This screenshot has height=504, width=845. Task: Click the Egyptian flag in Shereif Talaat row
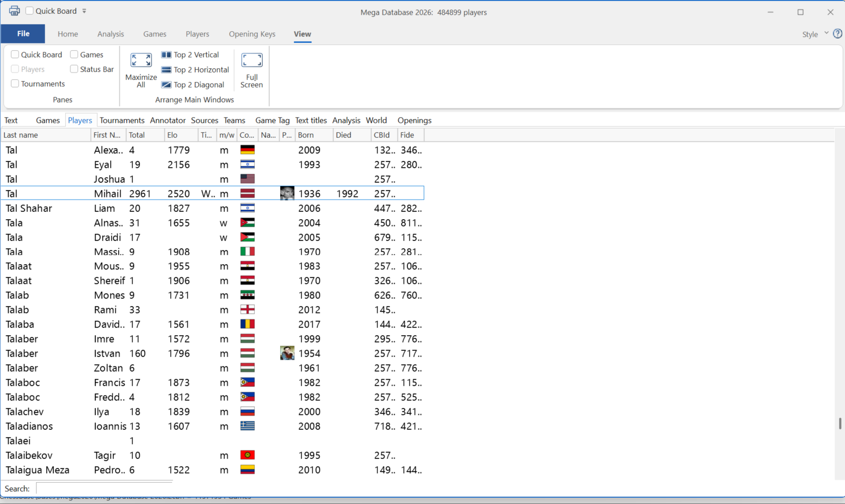click(x=247, y=281)
